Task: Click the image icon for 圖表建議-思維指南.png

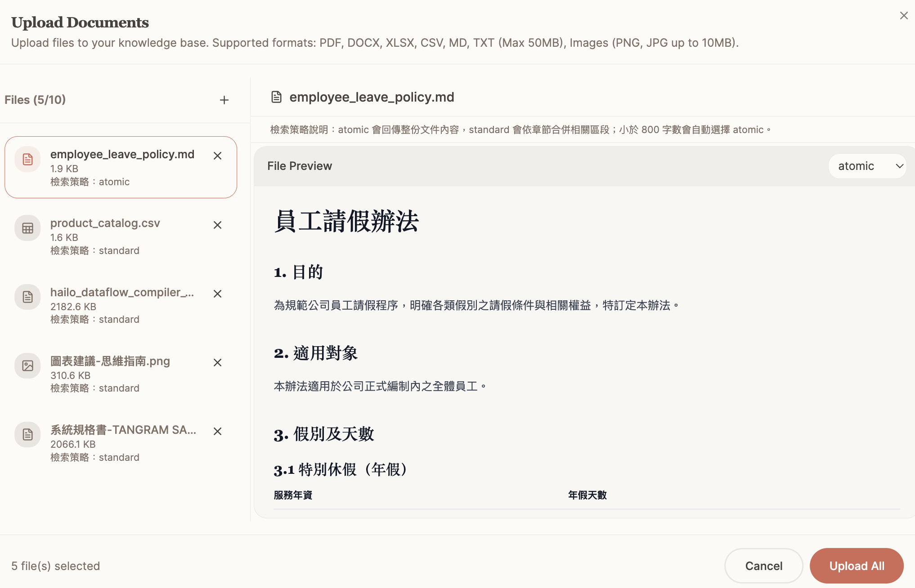Action: [x=28, y=365]
